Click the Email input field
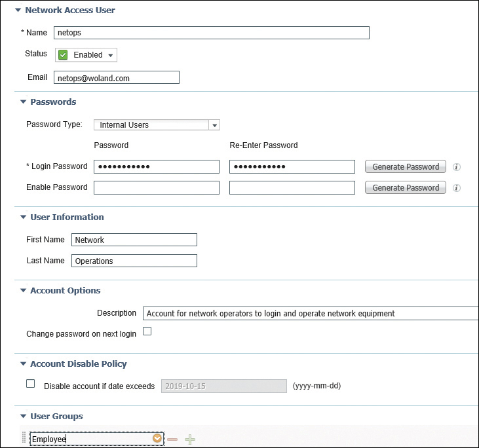Viewport: 479px width, 448px height. tap(116, 78)
